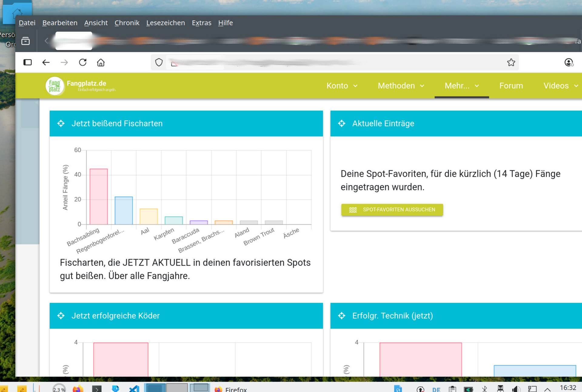Click the Fangplatz.de logo
Viewport: 582px width, 392px height.
(55, 86)
